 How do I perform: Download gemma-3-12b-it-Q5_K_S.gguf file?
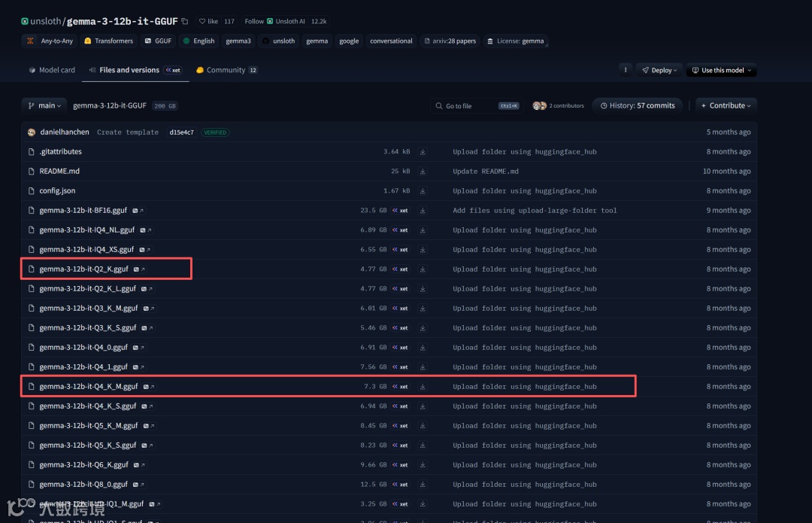(423, 445)
